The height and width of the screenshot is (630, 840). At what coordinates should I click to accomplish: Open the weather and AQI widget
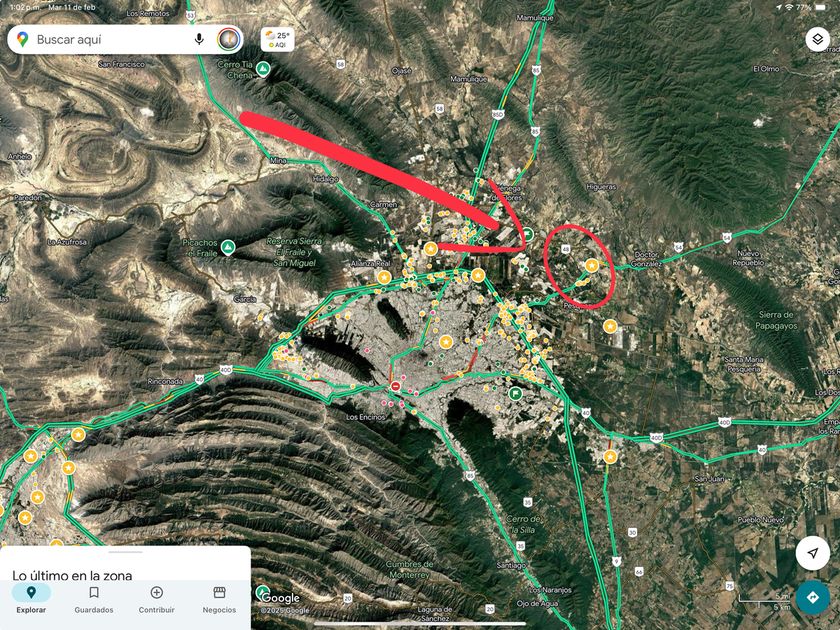[277, 40]
